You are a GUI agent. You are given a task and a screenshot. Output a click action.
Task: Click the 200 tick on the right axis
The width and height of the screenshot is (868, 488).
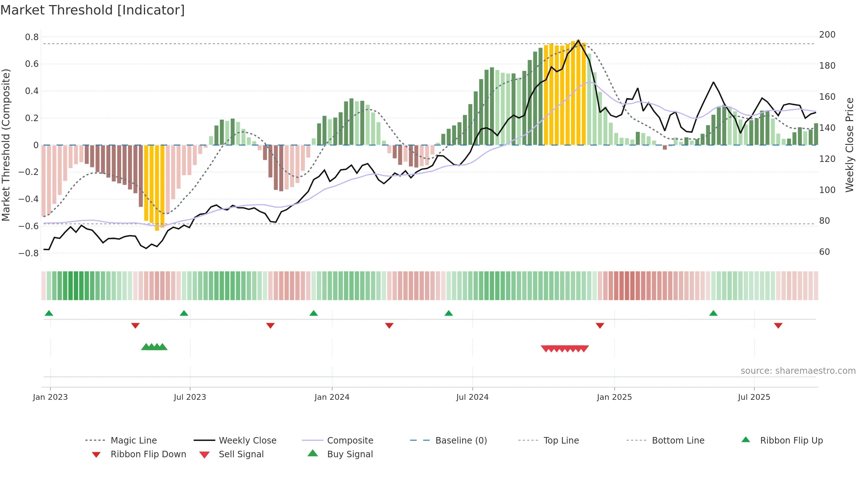827,35
